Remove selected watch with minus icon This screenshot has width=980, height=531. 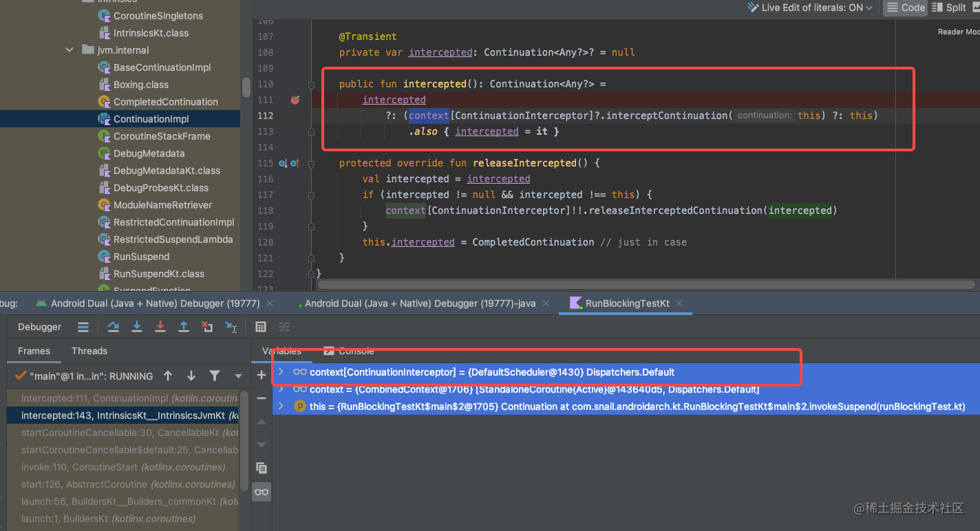[262, 398]
